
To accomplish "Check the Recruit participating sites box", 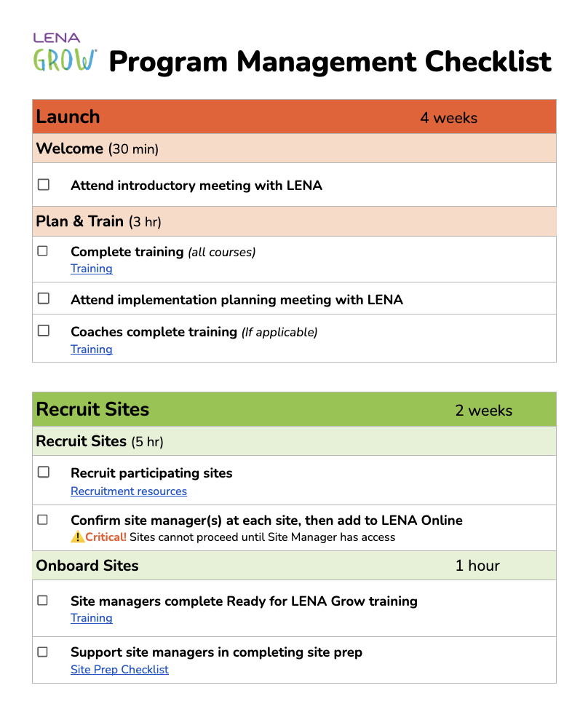I will pos(44,472).
